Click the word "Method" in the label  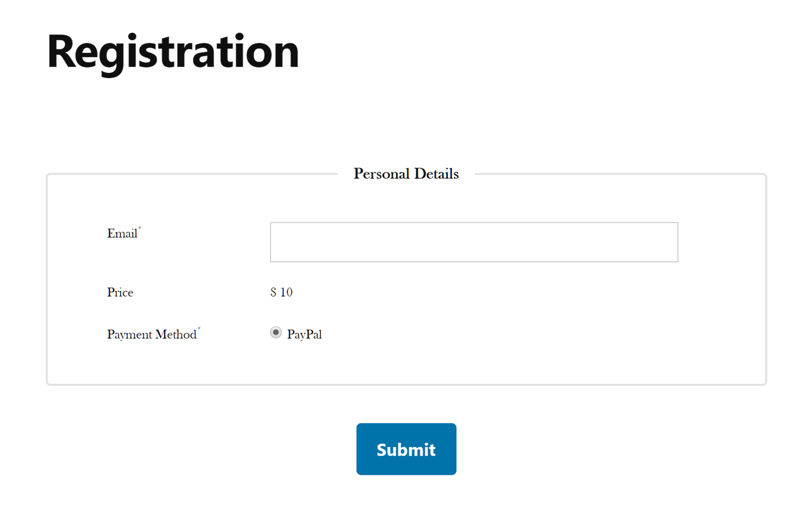(x=176, y=335)
